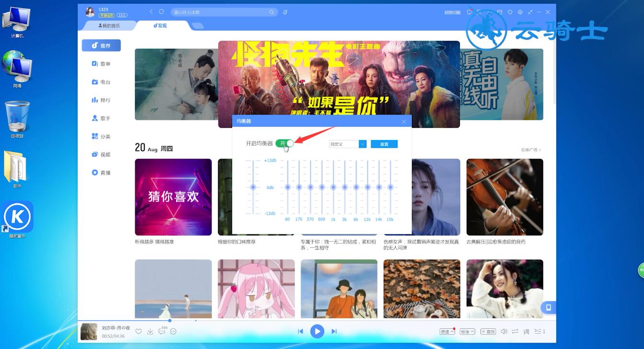Click the 15k band slider handle
This screenshot has height=349, width=644.
point(390,187)
